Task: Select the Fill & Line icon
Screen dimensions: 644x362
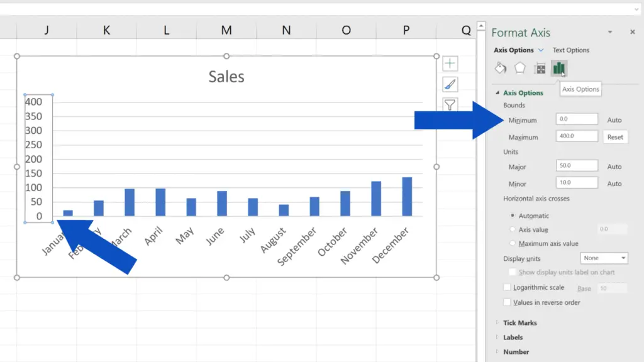Action: click(x=500, y=68)
